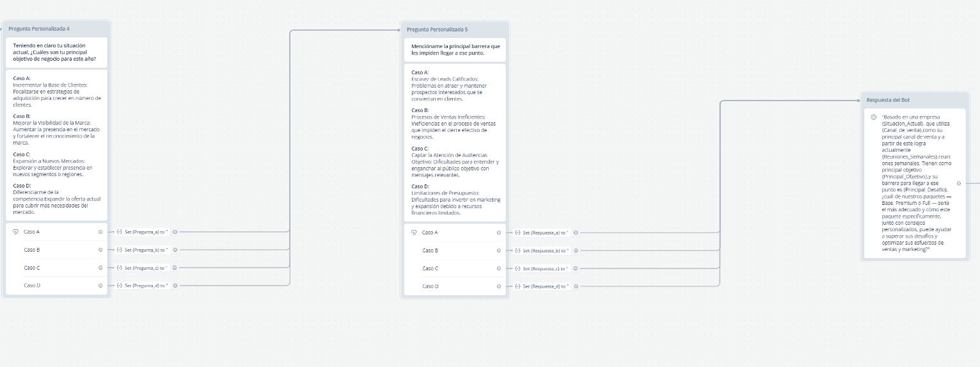The width and height of the screenshot is (980, 367).
Task: Click the variable icon on Set {Pregunta_a} block
Action: (119, 232)
